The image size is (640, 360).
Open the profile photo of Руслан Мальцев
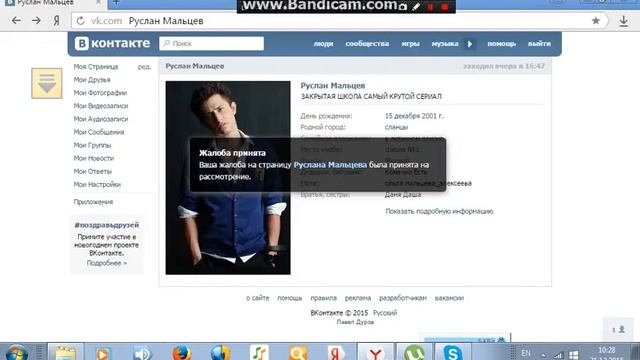tap(228, 178)
